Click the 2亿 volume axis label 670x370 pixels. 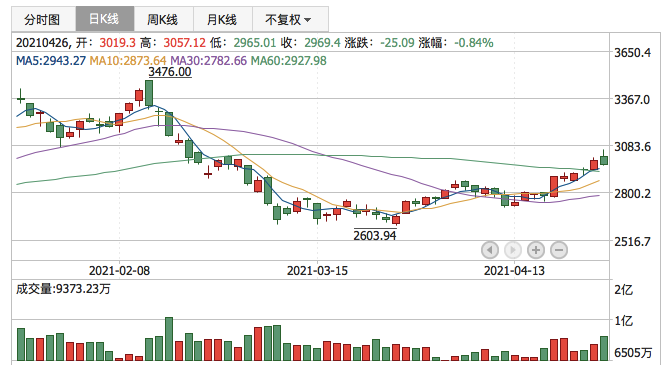(623, 290)
